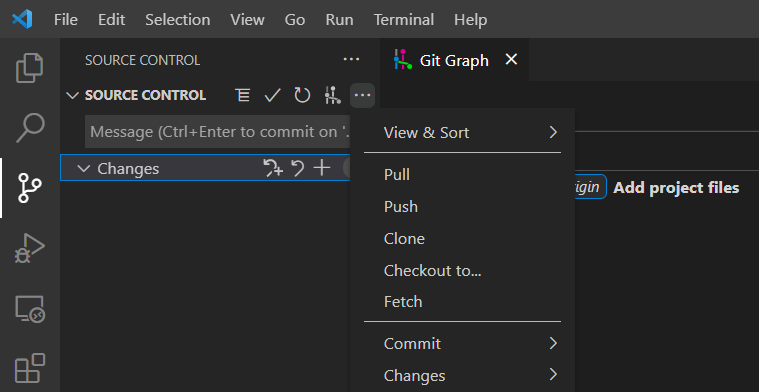Open Run and Debug view

pyautogui.click(x=30, y=248)
